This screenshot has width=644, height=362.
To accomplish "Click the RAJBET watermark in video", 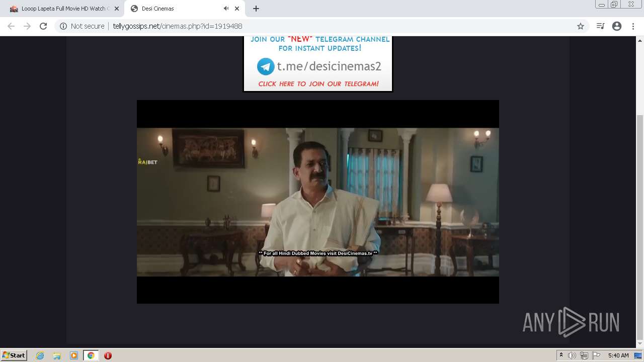I will pyautogui.click(x=147, y=162).
